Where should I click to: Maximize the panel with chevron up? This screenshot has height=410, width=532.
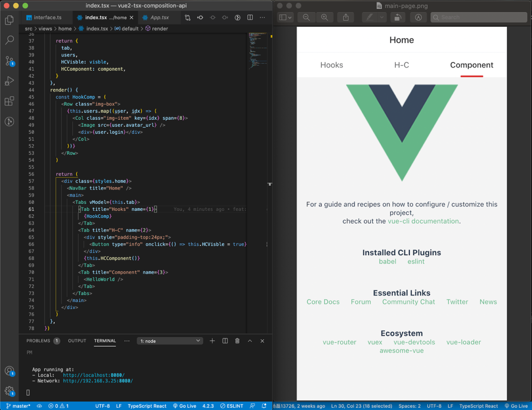[x=250, y=341]
